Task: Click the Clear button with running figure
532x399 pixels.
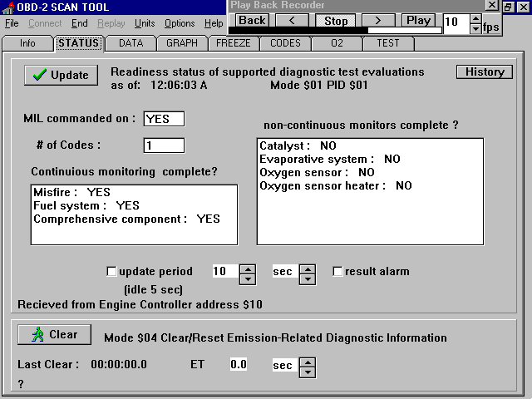Action: click(54, 334)
